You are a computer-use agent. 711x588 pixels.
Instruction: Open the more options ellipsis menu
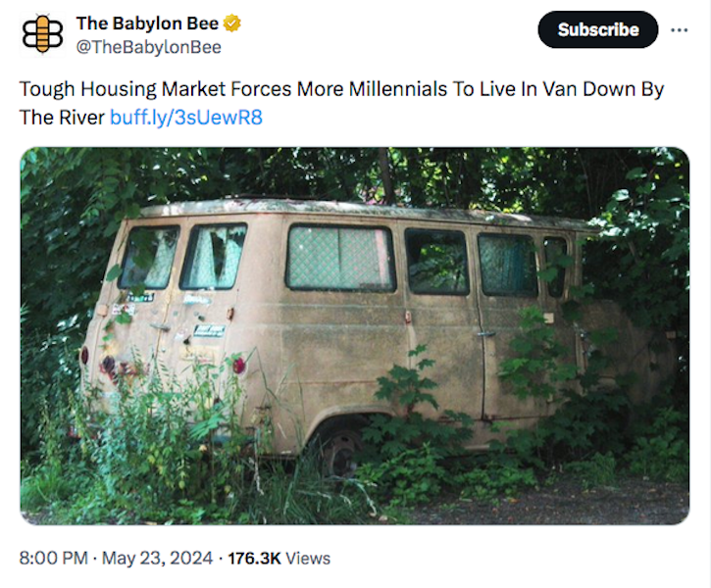point(679,29)
